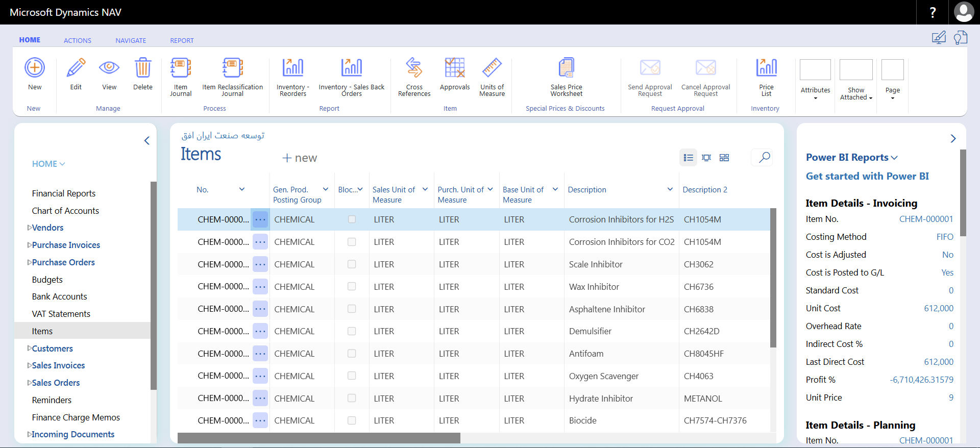The height and width of the screenshot is (448, 980).
Task: Click Unit Cost value 612,000
Action: pyautogui.click(x=939, y=308)
